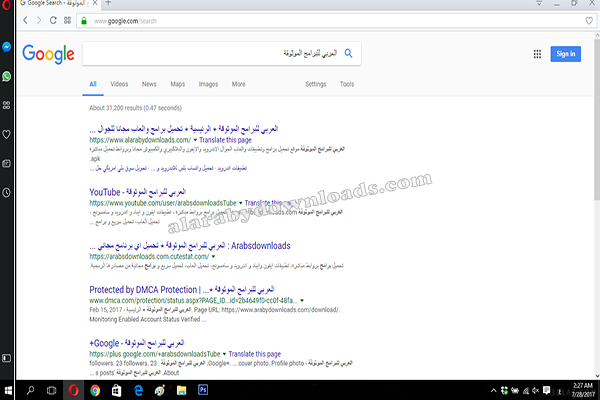Go back with the browser back arrow
The height and width of the screenshot is (400, 600).
(x=25, y=20)
